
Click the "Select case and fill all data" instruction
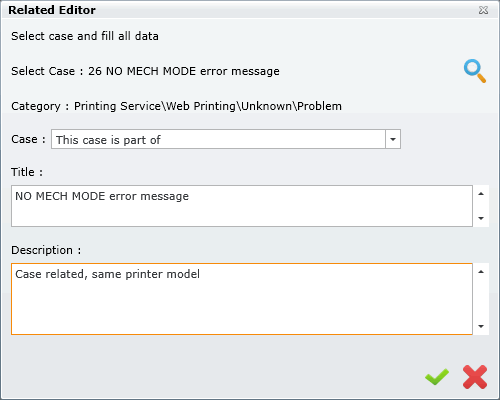tap(85, 36)
